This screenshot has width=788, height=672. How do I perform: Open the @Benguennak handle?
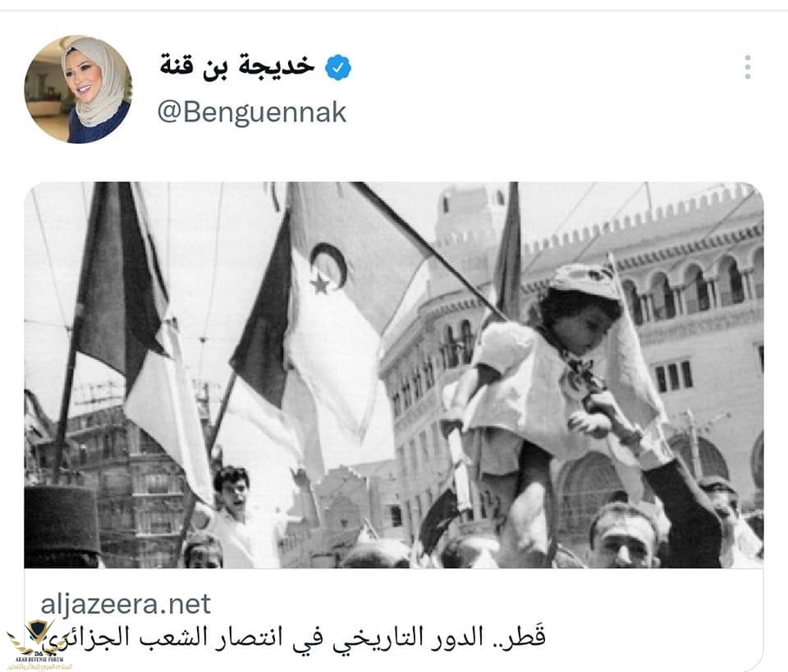point(252,112)
